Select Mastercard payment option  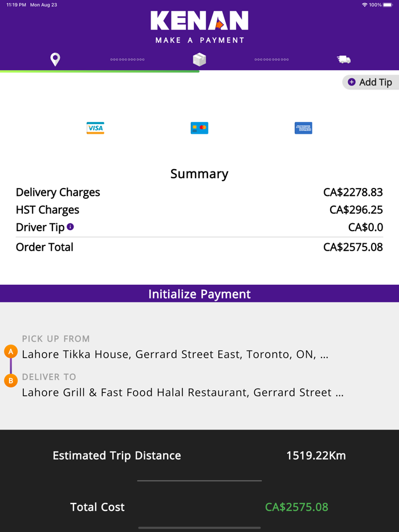coord(199,128)
